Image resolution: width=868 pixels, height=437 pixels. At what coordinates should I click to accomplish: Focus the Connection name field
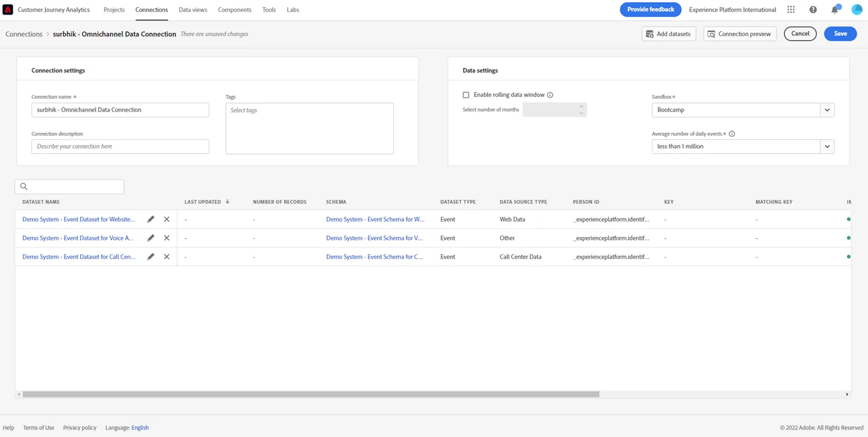click(x=120, y=110)
